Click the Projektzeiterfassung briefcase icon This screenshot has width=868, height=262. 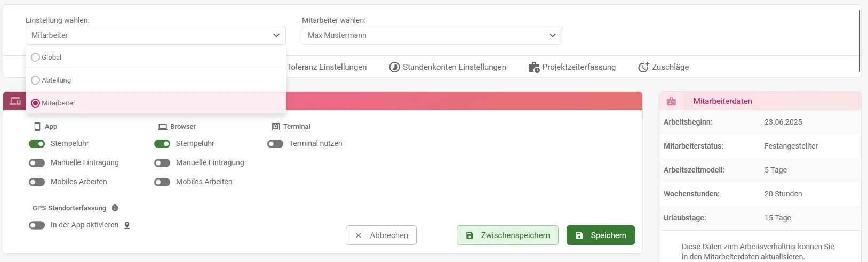pyautogui.click(x=534, y=67)
